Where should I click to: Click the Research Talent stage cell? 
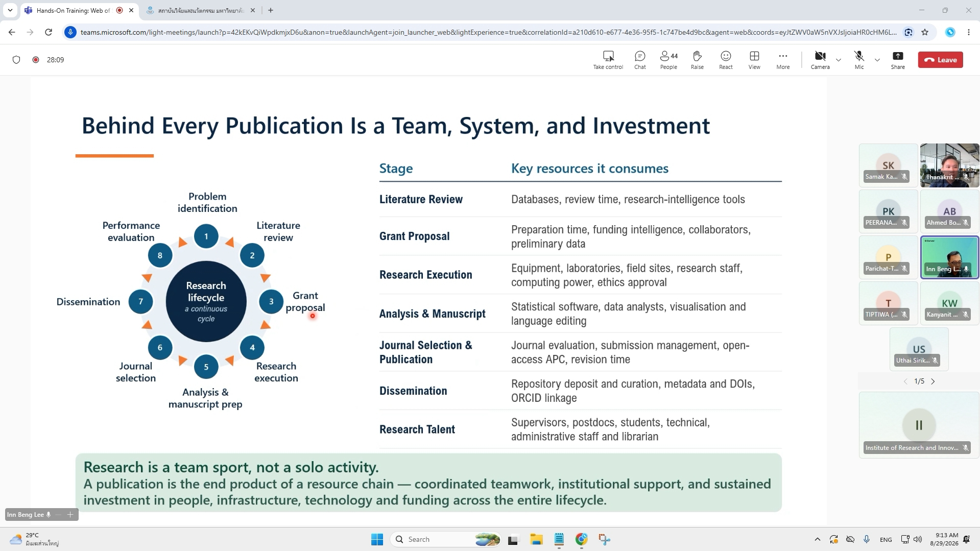tap(417, 429)
